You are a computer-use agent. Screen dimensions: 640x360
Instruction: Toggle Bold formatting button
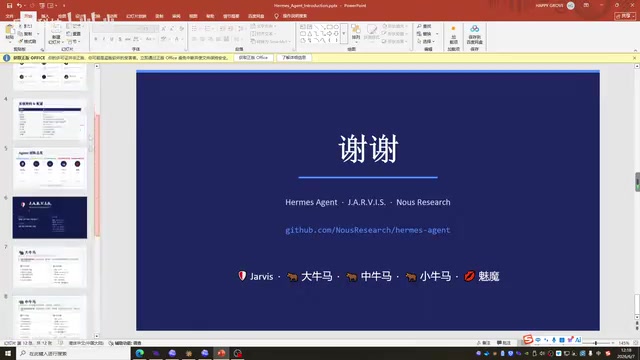click(96, 39)
